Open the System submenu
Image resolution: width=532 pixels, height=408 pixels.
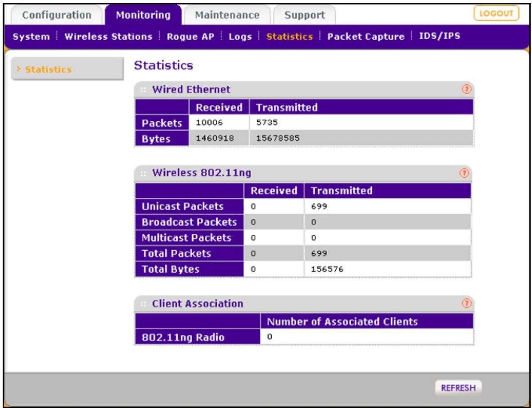pyautogui.click(x=31, y=36)
